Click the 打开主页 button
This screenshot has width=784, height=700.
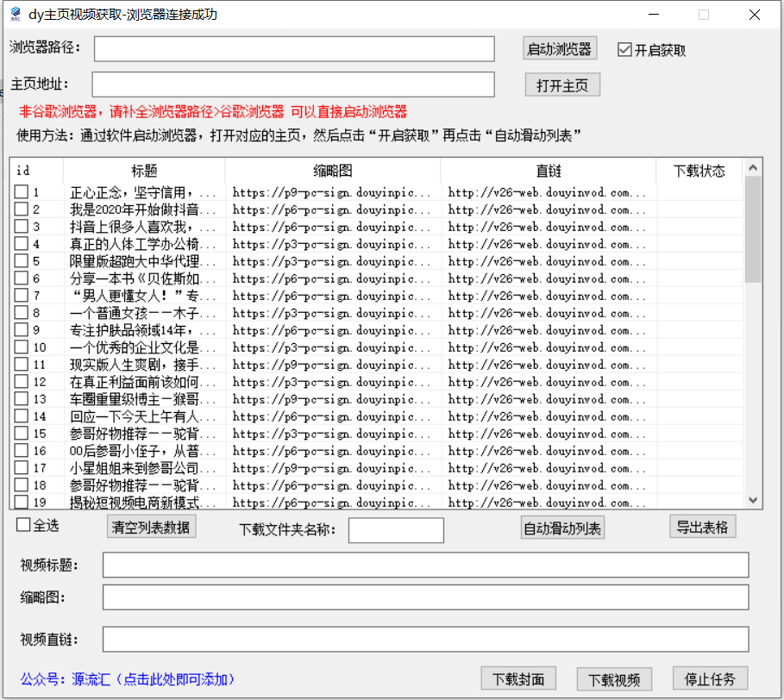[x=562, y=85]
